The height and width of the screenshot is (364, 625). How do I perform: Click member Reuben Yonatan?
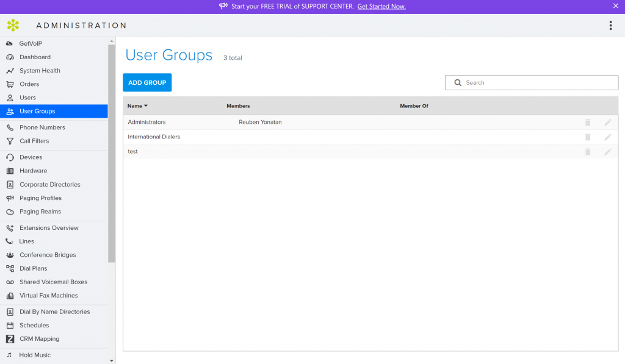click(260, 123)
